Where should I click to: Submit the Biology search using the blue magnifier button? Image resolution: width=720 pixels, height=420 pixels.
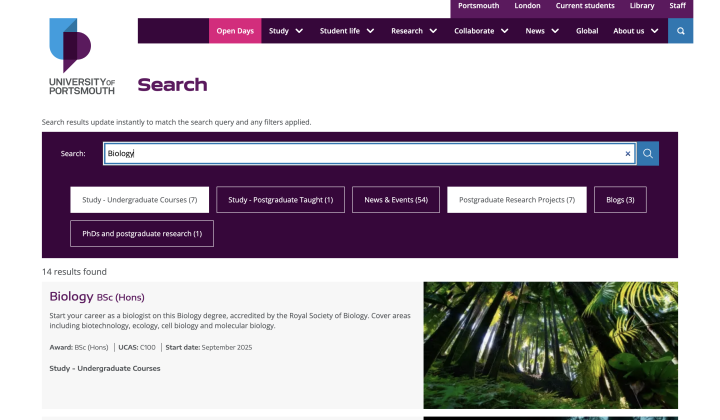648,153
